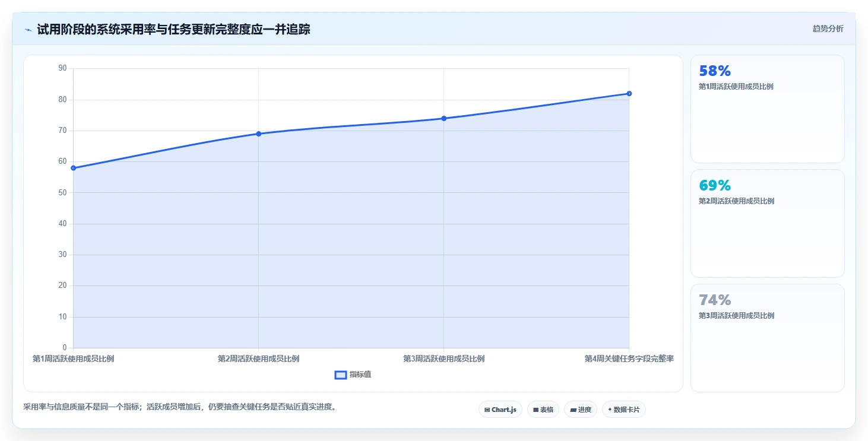Click the 74% value card

[x=767, y=338]
